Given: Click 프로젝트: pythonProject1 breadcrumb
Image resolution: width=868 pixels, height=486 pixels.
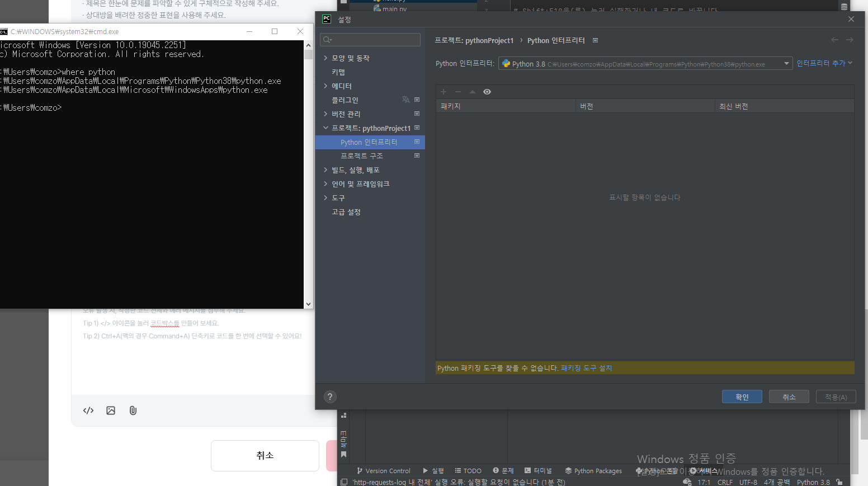Looking at the screenshot, I should (474, 40).
